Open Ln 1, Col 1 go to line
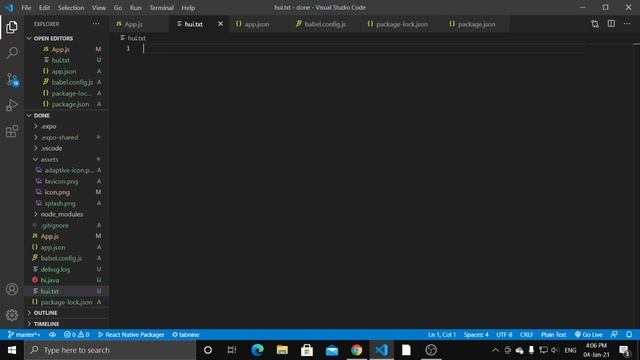Screen dimensions: 640x360 [x=442, y=335]
